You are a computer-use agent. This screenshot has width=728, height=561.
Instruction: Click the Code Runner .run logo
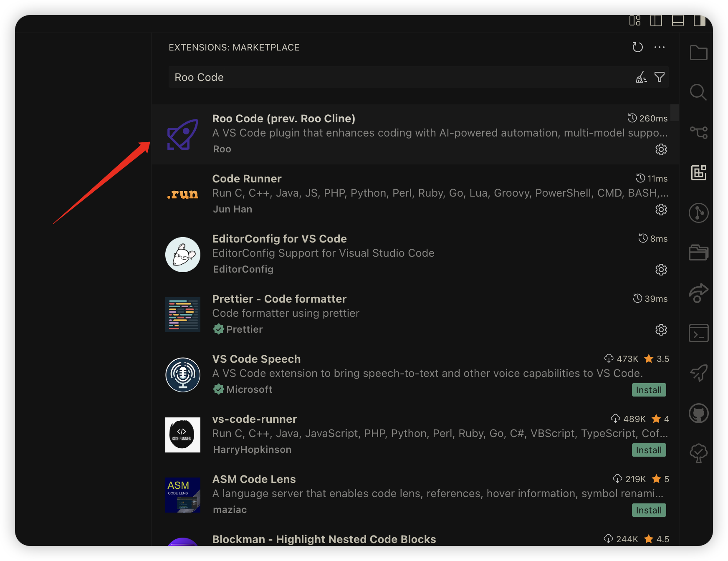point(183,194)
